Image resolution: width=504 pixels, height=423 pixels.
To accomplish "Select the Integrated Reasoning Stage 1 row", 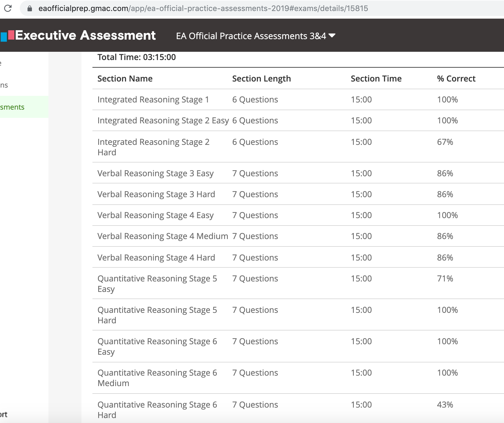I will [x=153, y=99].
